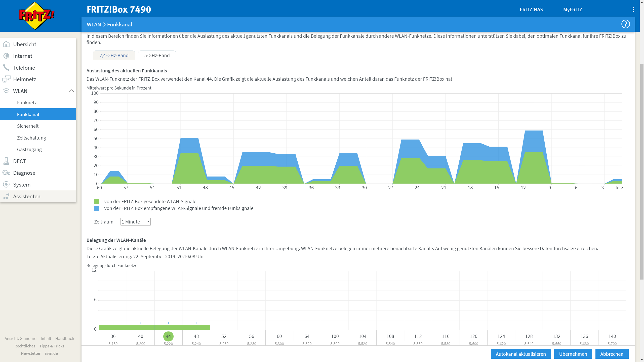
Task: Open the three-dot options menu
Action: click(633, 10)
